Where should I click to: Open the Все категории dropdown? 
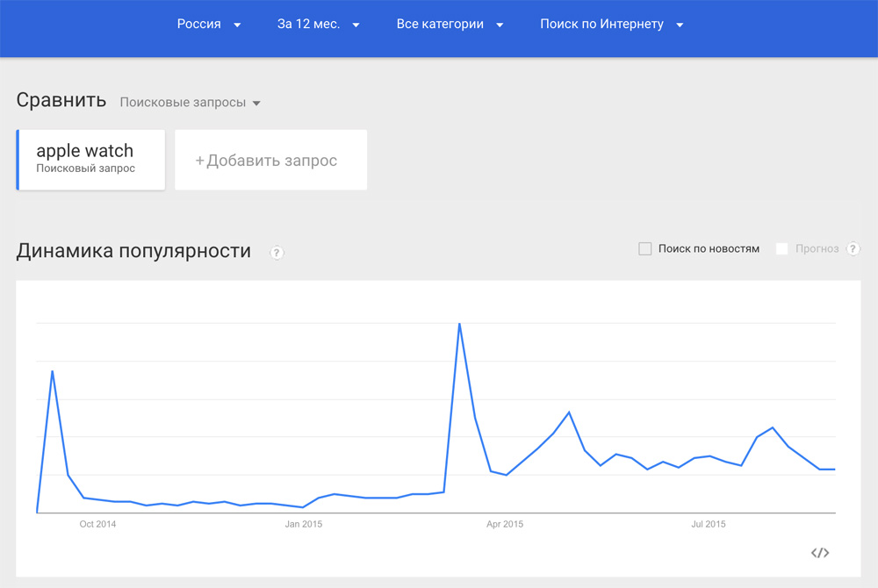click(x=450, y=24)
